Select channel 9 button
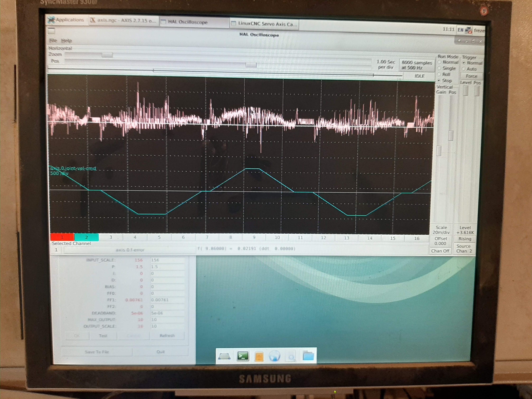 tap(254, 237)
